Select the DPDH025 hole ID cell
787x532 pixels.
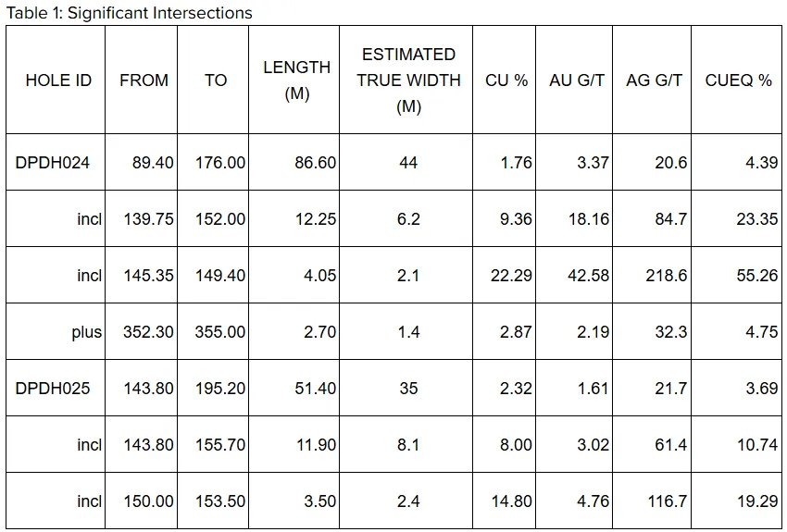pyautogui.click(x=53, y=389)
